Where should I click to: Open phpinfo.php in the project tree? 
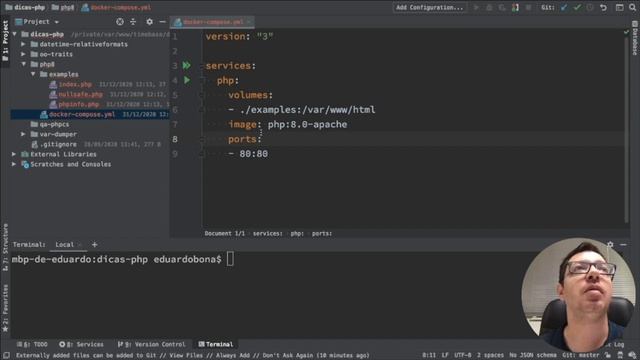click(78, 104)
